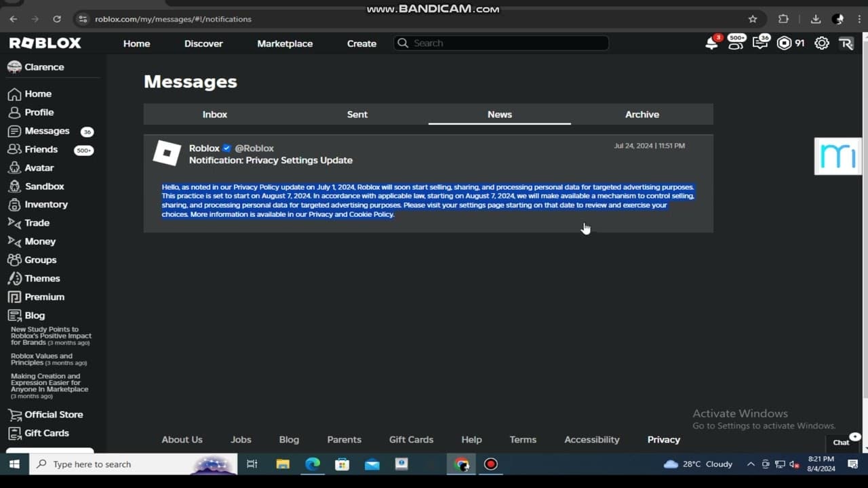Open Create in the top navigation bar

coord(361,43)
